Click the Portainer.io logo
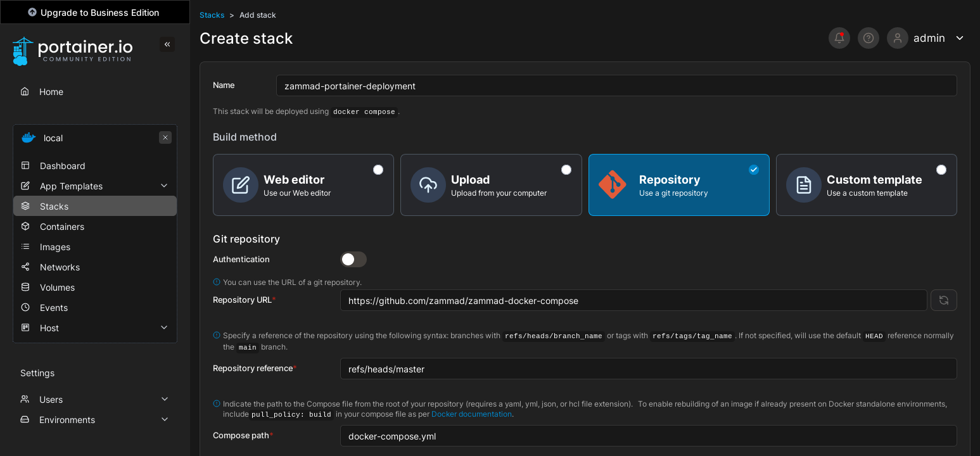This screenshot has width=980, height=456. click(x=72, y=51)
